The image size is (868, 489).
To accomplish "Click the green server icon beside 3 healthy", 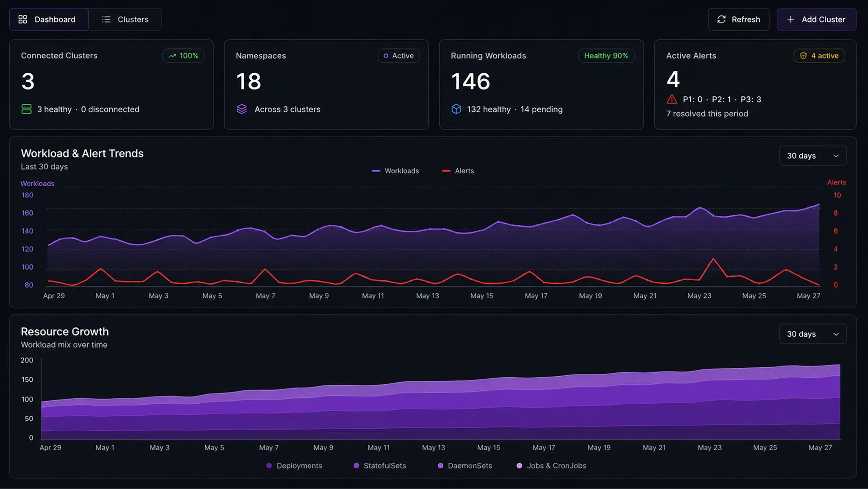I will (26, 109).
